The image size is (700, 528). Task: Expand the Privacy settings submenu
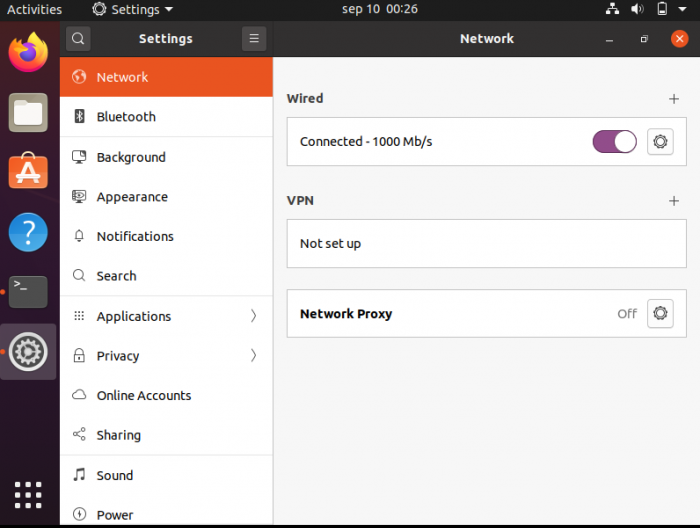[x=253, y=356]
